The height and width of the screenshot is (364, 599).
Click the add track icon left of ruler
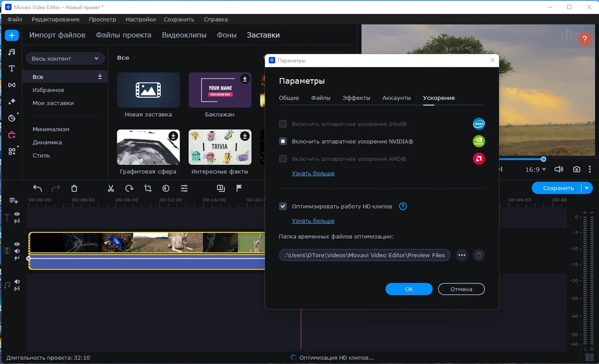13,200
